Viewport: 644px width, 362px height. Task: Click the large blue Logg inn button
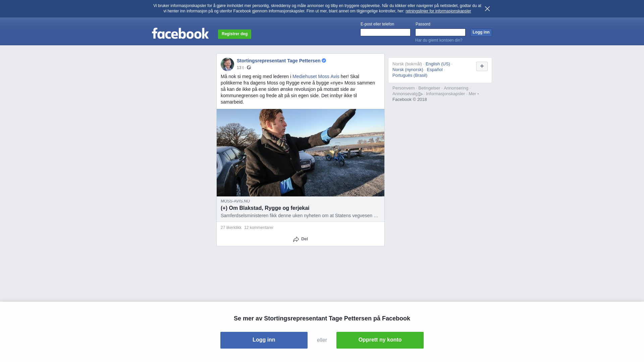coord(264,340)
